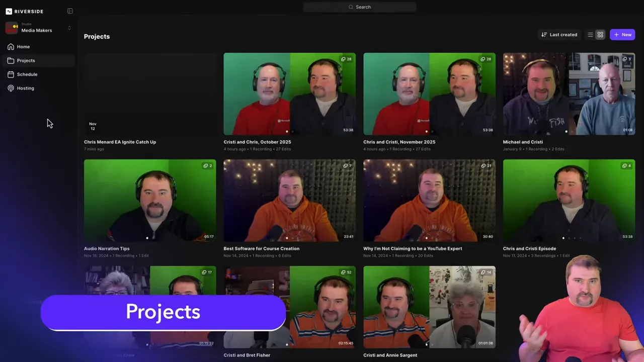Screen dimensions: 644x362
Task: Select Projects in the sidebar menu
Action: 26,60
